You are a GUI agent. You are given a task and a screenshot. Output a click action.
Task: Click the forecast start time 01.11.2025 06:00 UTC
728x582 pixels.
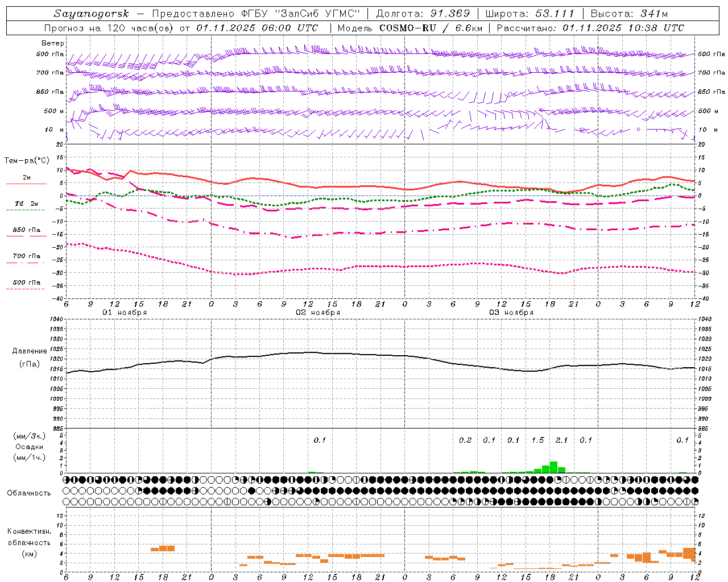coord(257,28)
